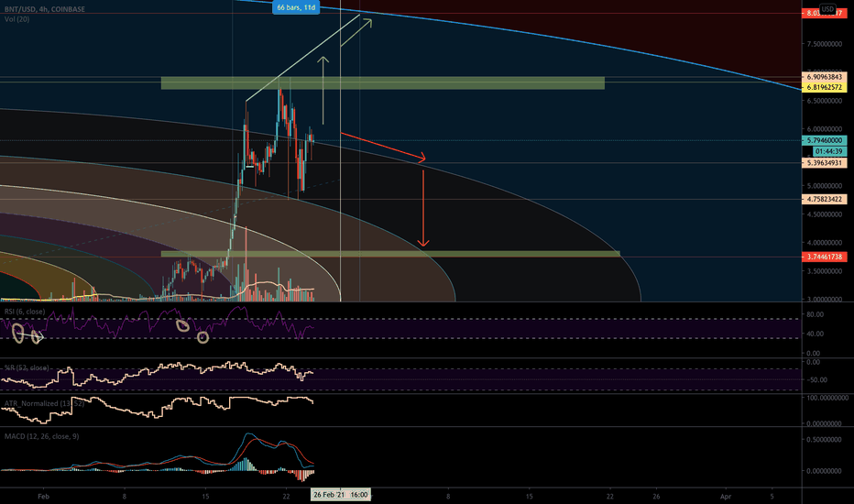The width and height of the screenshot is (854, 504).
Task: Click the 40.00 level on RSI scale
Action: click(816, 334)
